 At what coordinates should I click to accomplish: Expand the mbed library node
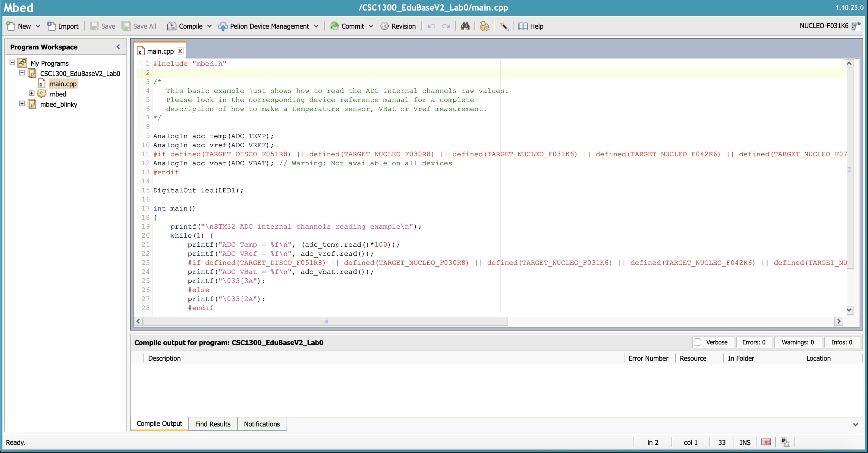[x=32, y=93]
